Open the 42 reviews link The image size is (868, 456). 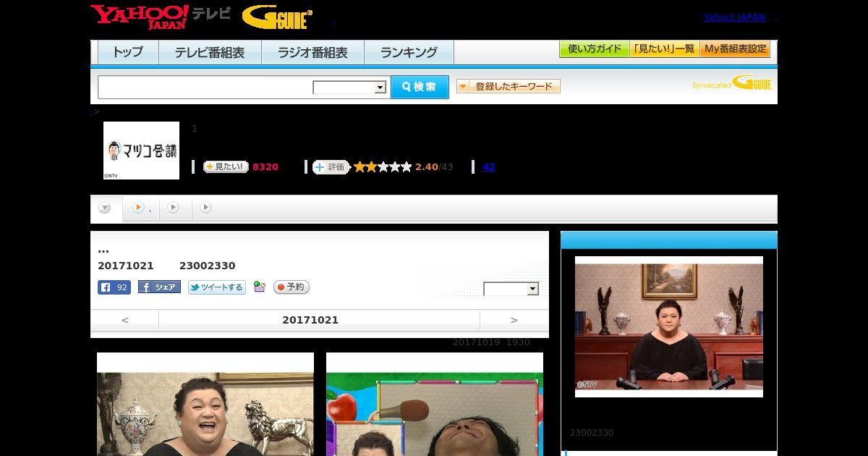click(x=488, y=167)
